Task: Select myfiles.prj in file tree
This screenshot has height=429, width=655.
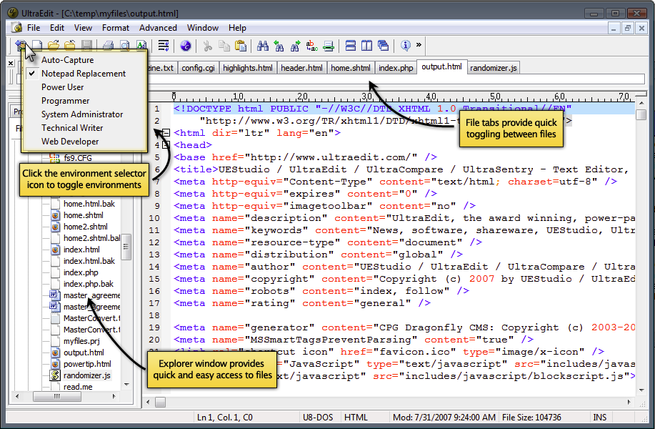Action: coord(81,341)
